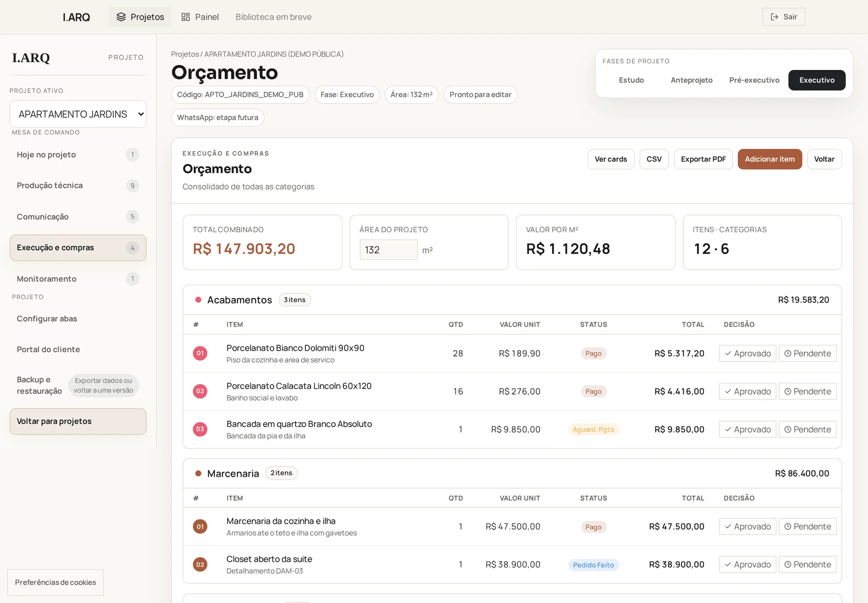Select the Anteprojeto phase tab
The image size is (868, 603).
click(x=692, y=80)
